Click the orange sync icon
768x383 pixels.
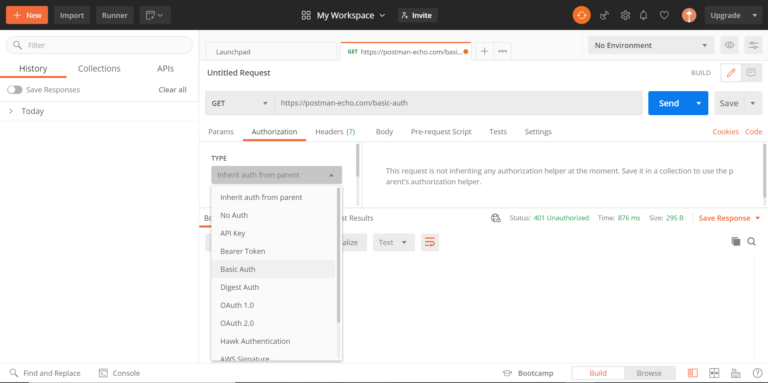tap(581, 15)
